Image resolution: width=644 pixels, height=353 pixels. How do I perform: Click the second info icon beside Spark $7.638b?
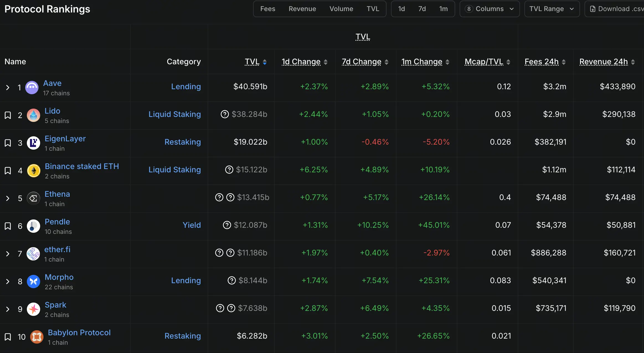pyautogui.click(x=231, y=308)
